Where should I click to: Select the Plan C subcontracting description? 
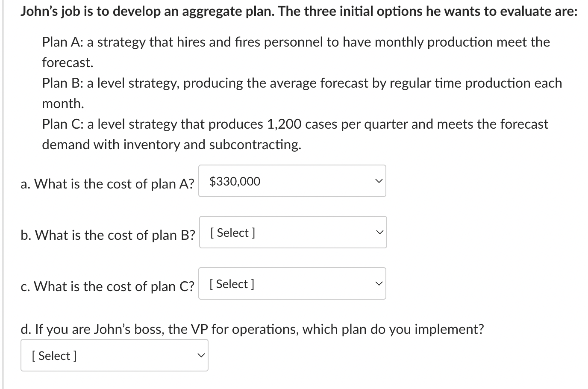[x=294, y=124]
